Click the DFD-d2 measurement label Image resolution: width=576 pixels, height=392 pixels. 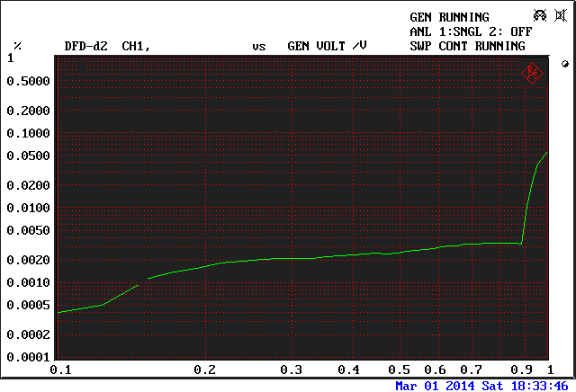click(x=86, y=46)
